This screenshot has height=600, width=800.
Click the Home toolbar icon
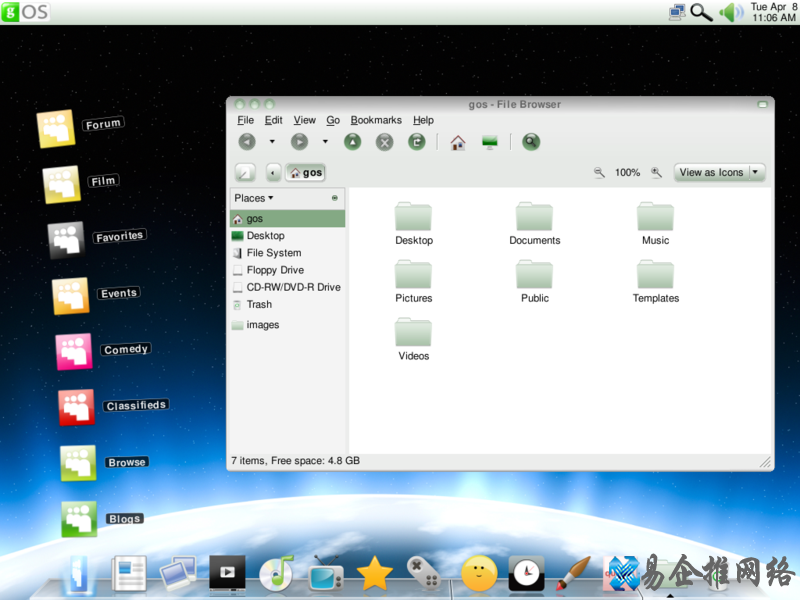[457, 142]
